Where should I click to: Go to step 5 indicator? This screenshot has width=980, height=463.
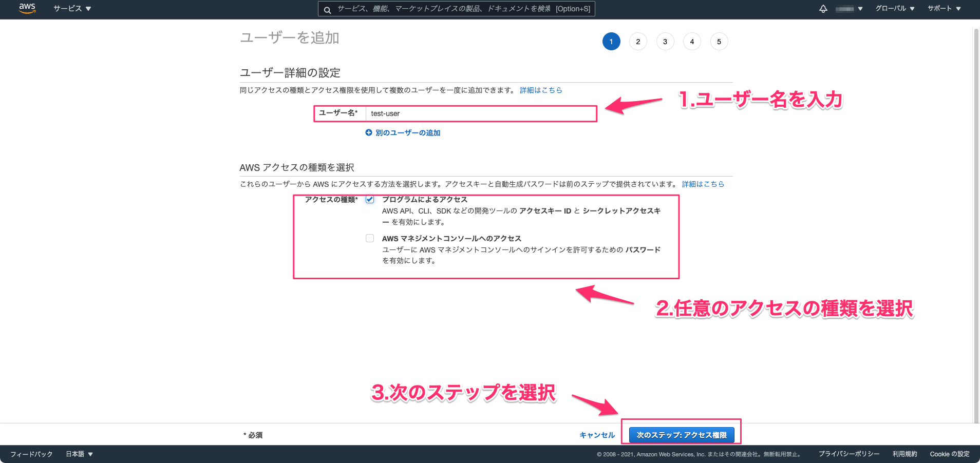click(719, 42)
